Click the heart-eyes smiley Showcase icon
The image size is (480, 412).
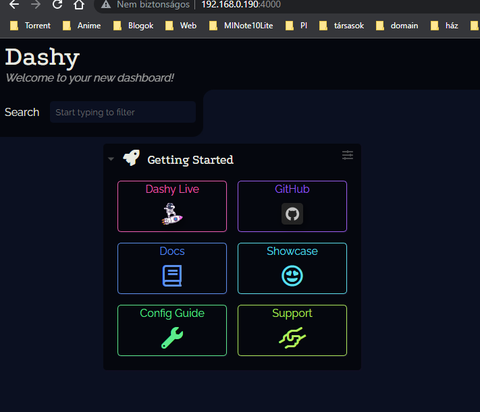pyautogui.click(x=292, y=276)
